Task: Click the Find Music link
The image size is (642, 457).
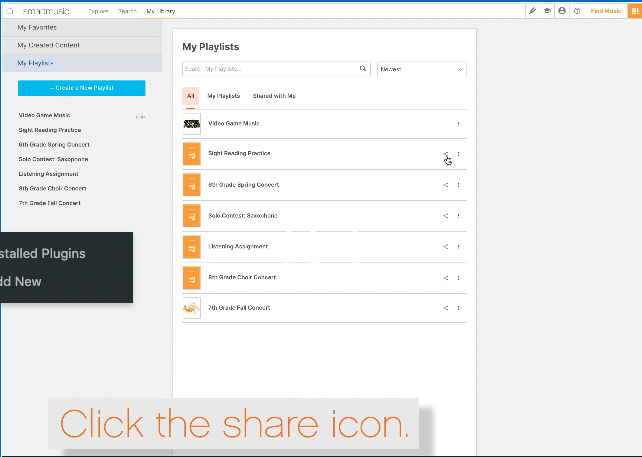Action: tap(606, 11)
